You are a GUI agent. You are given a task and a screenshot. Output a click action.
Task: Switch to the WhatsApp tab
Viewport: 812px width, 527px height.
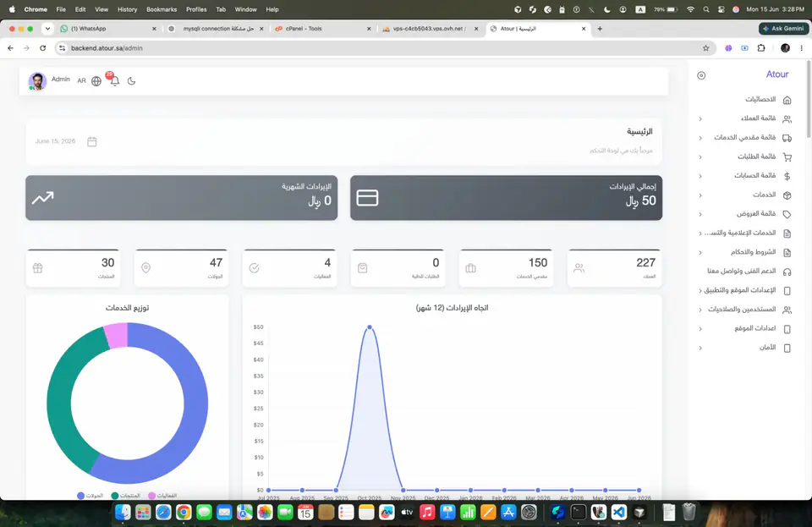(x=107, y=29)
